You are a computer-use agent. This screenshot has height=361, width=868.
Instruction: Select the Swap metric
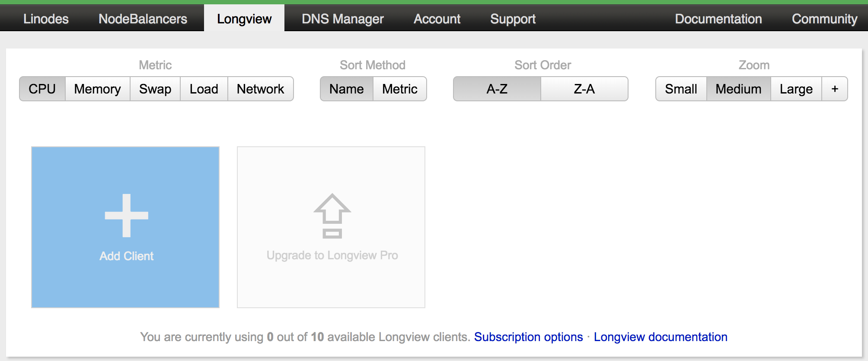pyautogui.click(x=155, y=89)
